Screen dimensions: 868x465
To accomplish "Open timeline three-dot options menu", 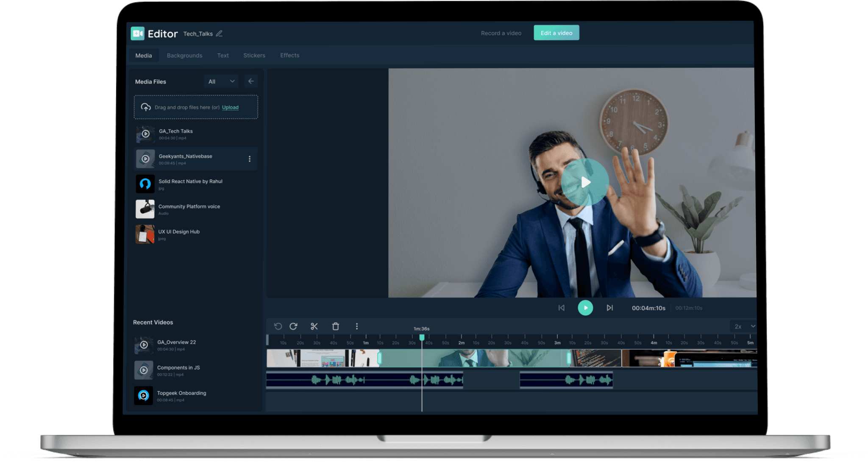I will click(x=356, y=326).
